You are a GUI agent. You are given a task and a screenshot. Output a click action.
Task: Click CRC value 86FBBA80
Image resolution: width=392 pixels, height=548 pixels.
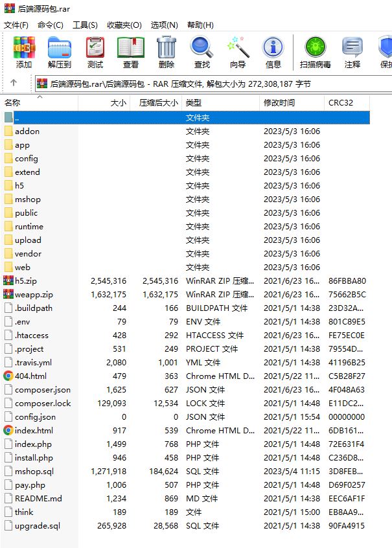(347, 281)
